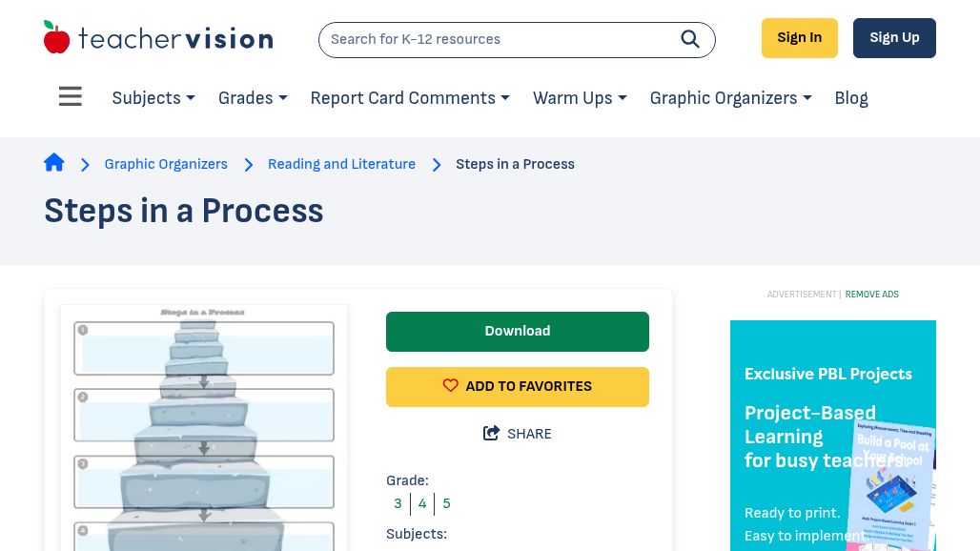Click the Sign Up button
Screen dimensions: 980x551
(893, 38)
